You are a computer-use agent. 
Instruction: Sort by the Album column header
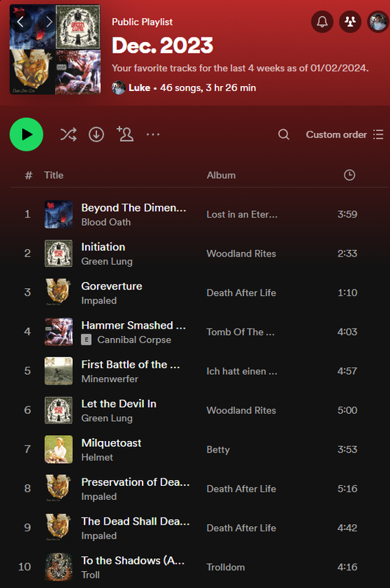pyautogui.click(x=221, y=175)
